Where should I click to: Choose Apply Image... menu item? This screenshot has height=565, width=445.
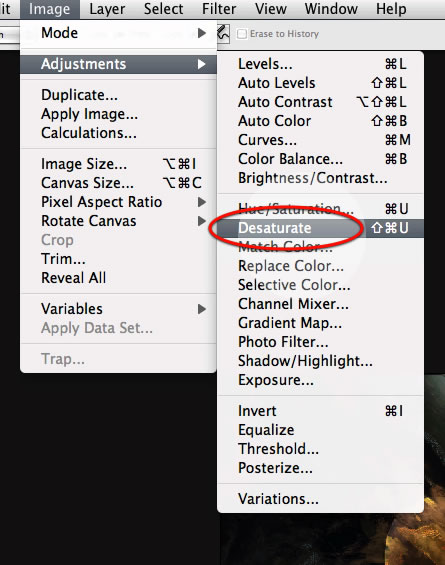(x=118, y=114)
